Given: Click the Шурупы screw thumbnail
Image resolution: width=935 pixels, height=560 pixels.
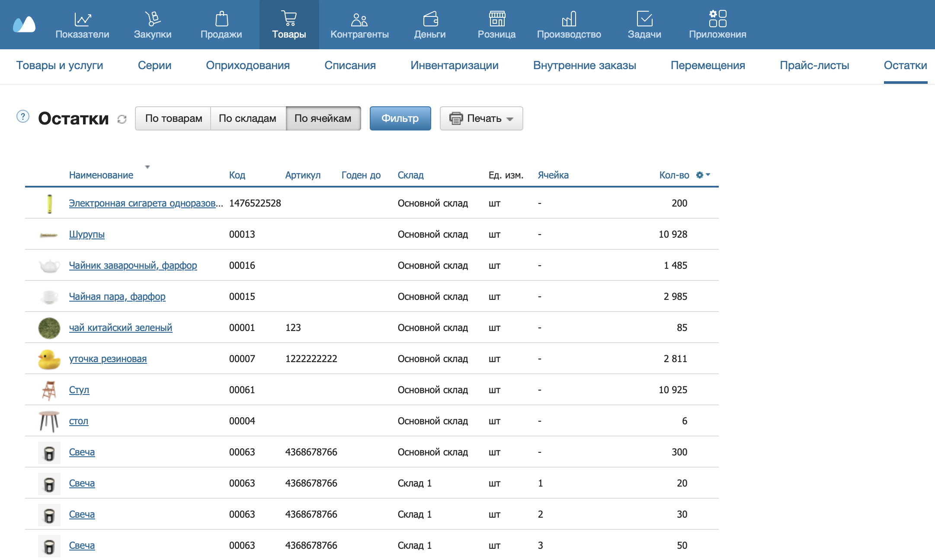Looking at the screenshot, I should tap(49, 235).
